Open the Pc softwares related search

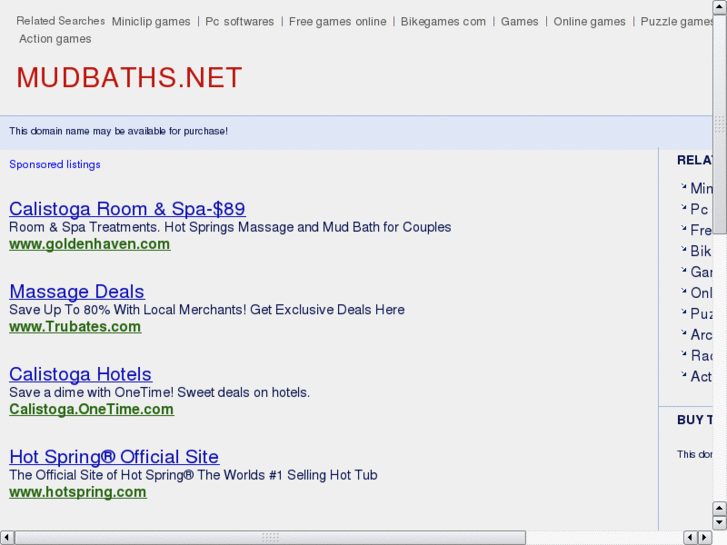coord(239,22)
